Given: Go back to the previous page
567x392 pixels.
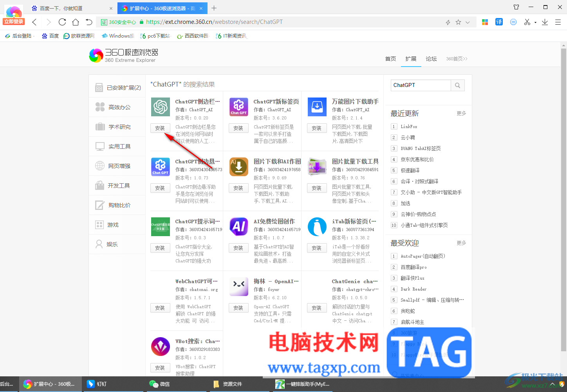Looking at the screenshot, I should tap(34, 22).
